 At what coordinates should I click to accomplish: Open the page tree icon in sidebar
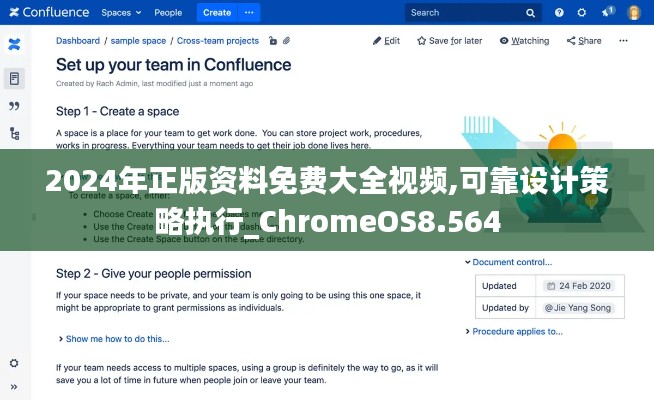coord(14,133)
